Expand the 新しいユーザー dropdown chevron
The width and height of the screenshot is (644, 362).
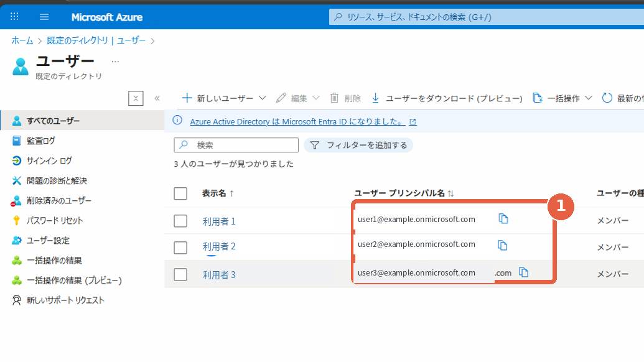(263, 98)
